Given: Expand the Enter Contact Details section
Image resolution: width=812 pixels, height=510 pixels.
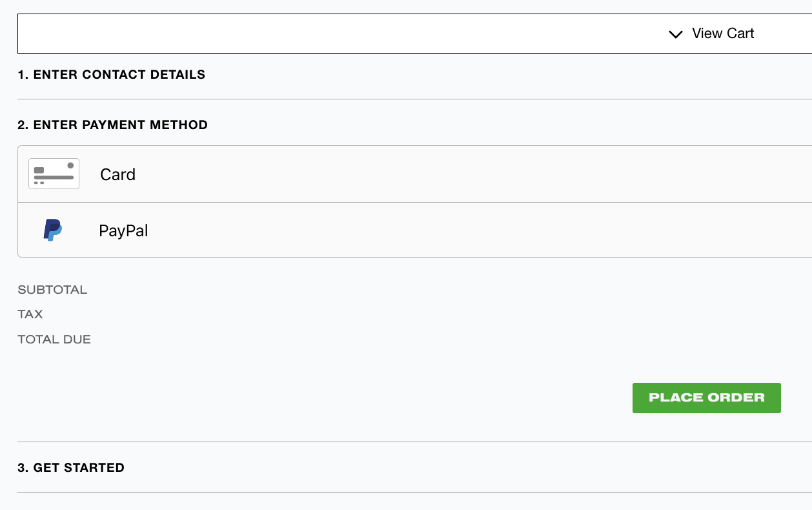Looking at the screenshot, I should click(111, 74).
